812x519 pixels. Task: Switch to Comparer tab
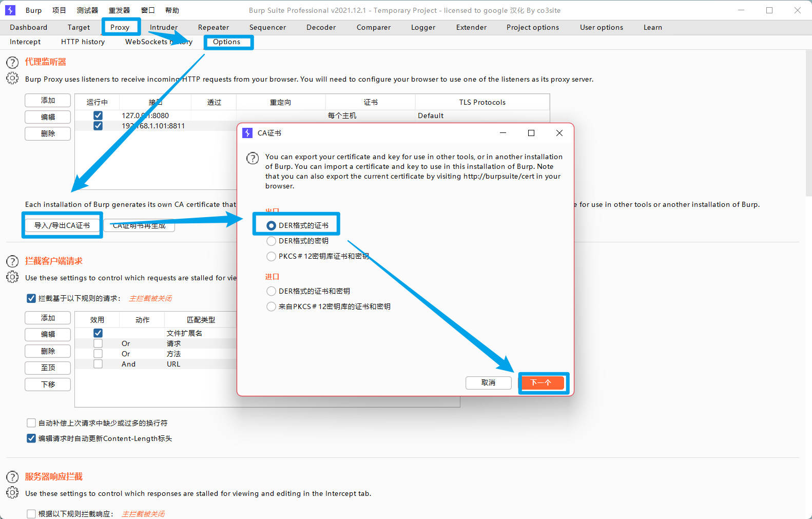coord(374,27)
